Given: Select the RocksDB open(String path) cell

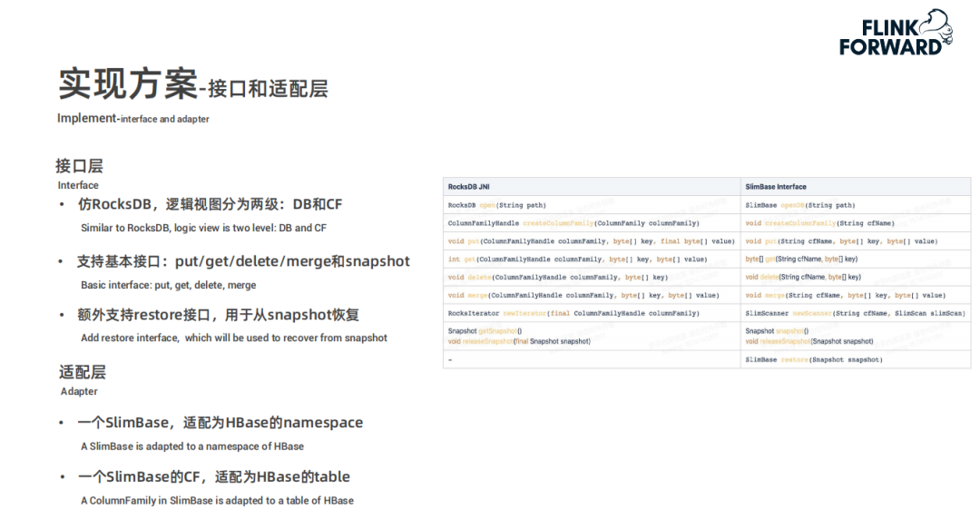Looking at the screenshot, I should tap(592, 205).
